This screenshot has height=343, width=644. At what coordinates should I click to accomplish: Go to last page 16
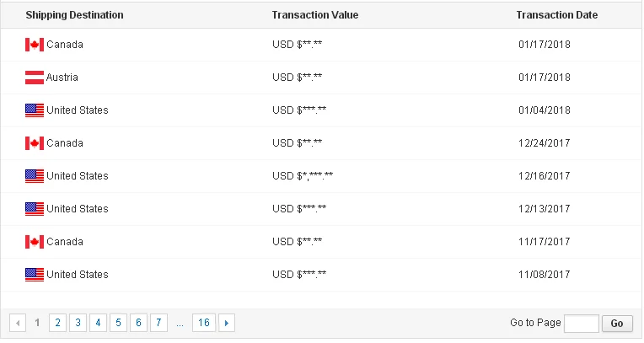coord(204,323)
